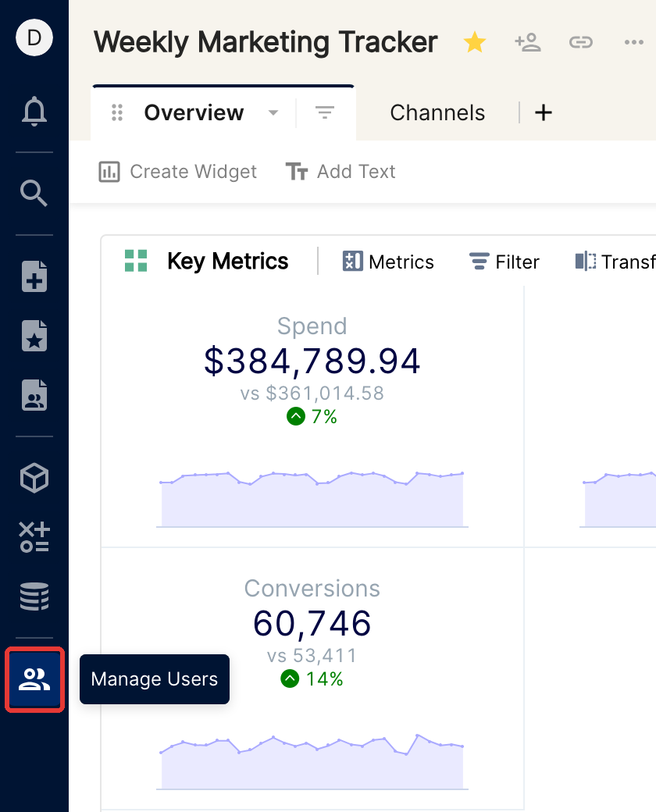This screenshot has width=656, height=812.
Task: Click the Spend sparkline chart
Action: coord(312,499)
